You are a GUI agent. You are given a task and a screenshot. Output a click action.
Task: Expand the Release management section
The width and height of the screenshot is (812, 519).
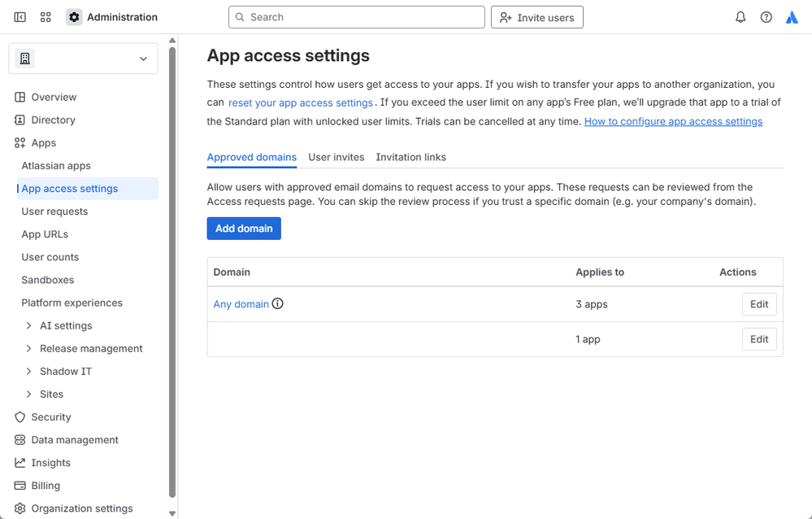29,349
